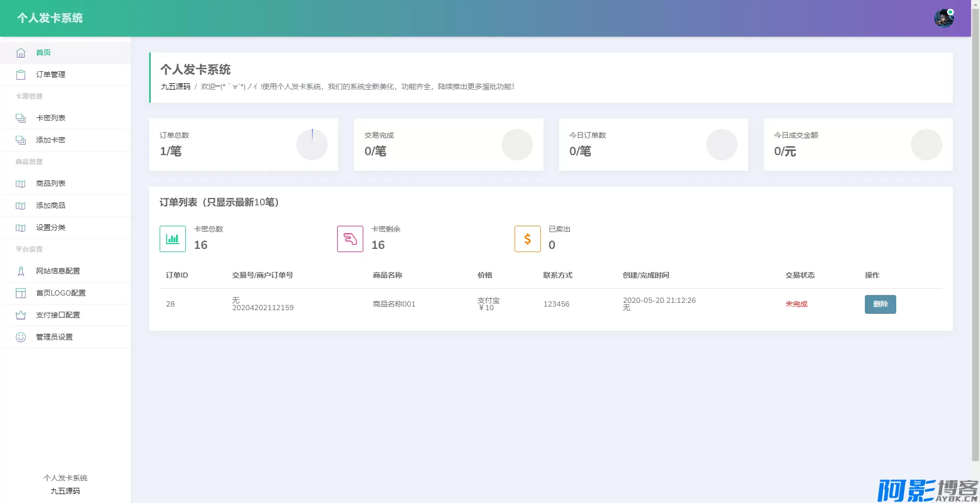Click the orange dollar sign 已卖出 icon
980x503 pixels.
[527, 239]
